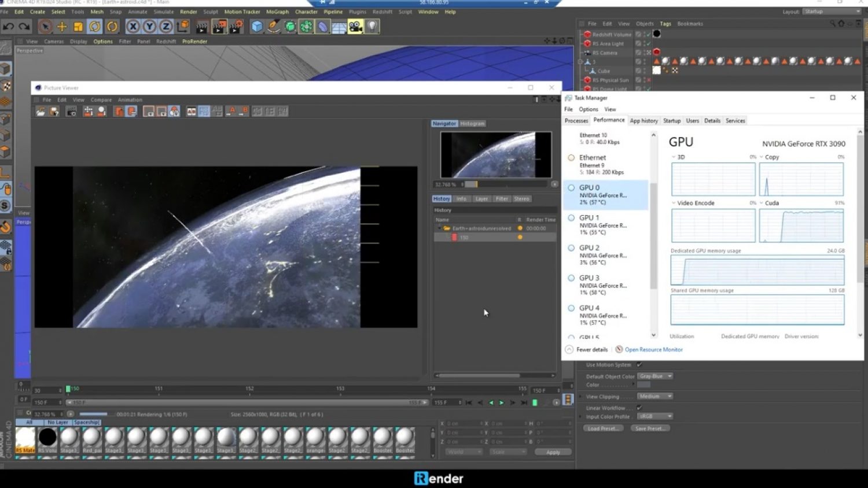Open the Input Color Profile sRGB dropdown
Screen dimensions: 868x488
click(x=655, y=416)
